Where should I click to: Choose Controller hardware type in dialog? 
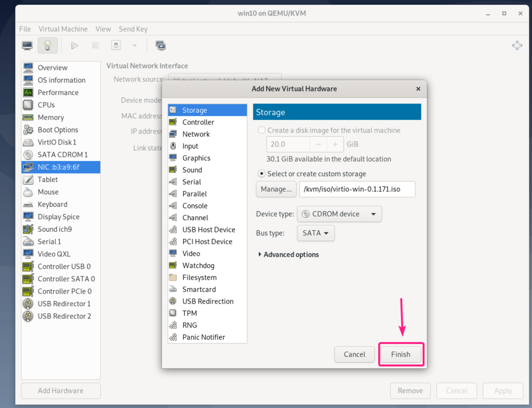click(x=207, y=122)
